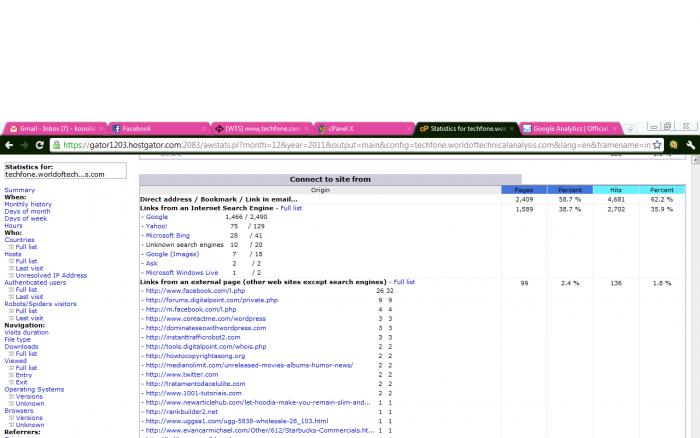The height and width of the screenshot is (438, 700).
Task: Close the cPanel X tab
Action: coord(408,129)
